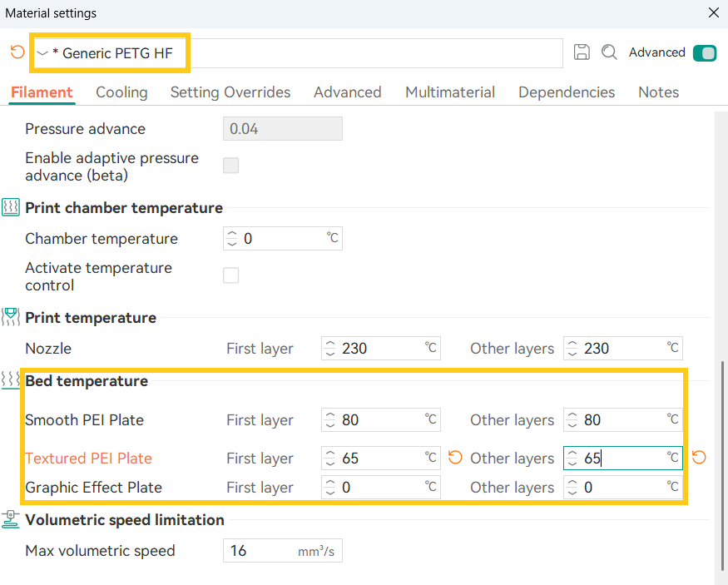
Task: Open the settings search magnifier
Action: (609, 52)
